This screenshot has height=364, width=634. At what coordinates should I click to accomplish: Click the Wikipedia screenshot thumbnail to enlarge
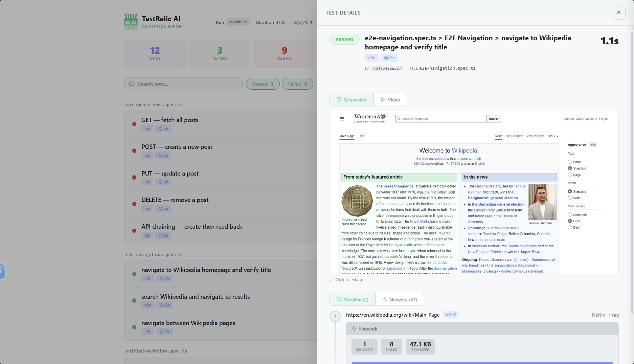click(474, 192)
